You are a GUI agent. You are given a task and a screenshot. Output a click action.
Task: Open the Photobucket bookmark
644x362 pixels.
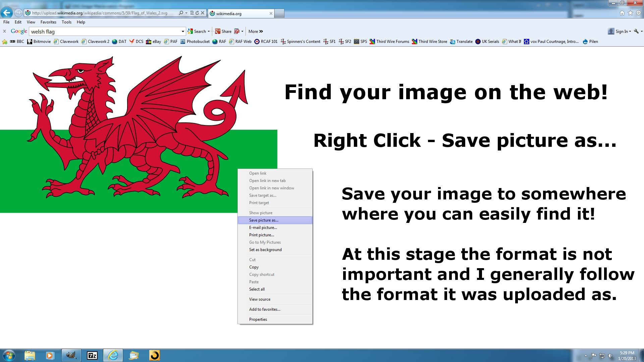coord(195,42)
